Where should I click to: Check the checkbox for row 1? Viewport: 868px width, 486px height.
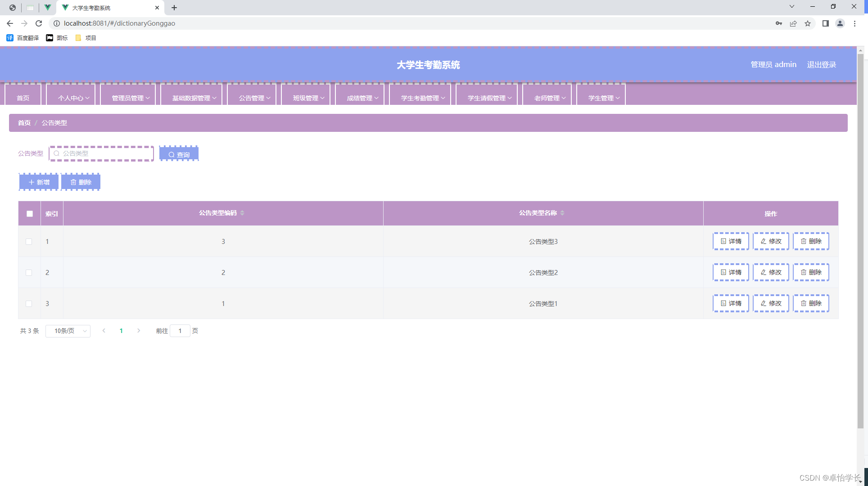point(29,242)
